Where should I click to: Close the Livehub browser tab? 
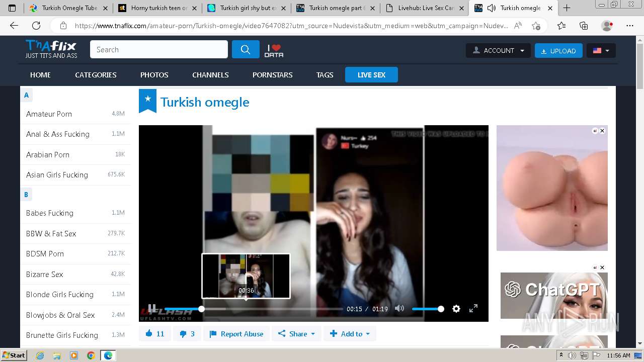pos(461,8)
